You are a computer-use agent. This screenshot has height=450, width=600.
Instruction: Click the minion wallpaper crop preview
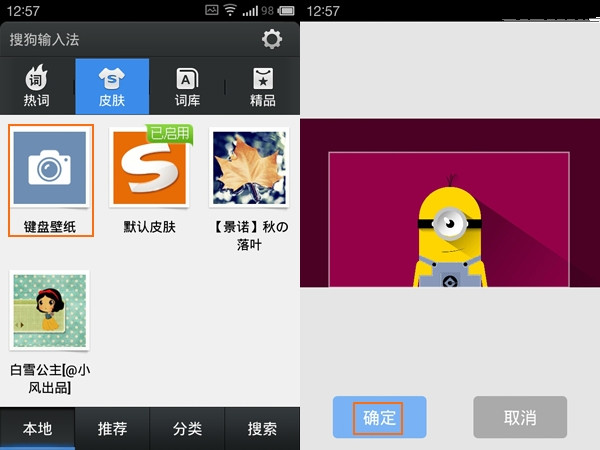[x=450, y=203]
